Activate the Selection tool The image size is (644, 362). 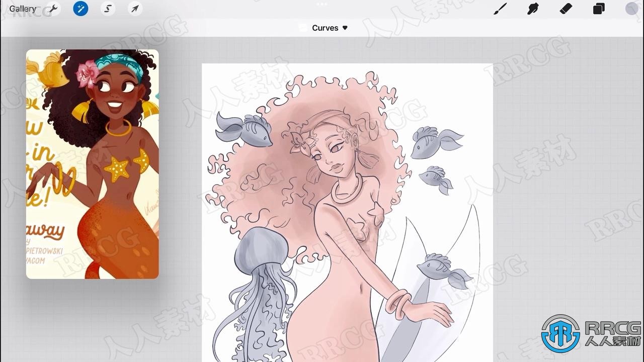point(108,9)
